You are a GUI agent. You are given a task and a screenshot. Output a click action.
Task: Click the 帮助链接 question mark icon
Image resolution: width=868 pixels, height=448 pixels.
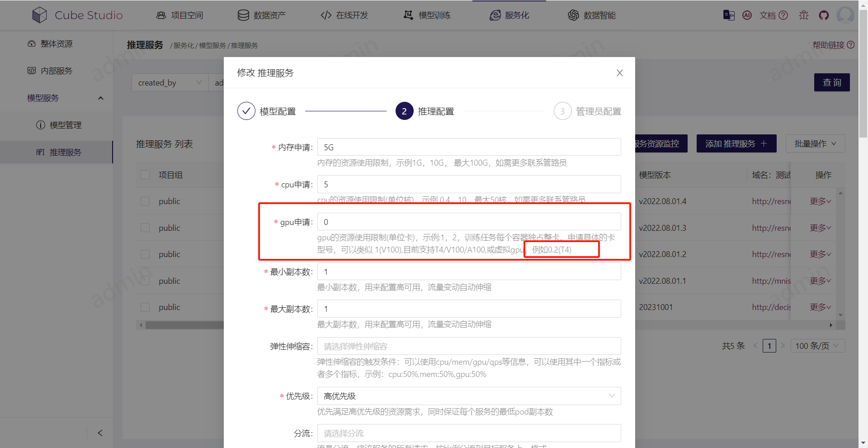(x=851, y=45)
